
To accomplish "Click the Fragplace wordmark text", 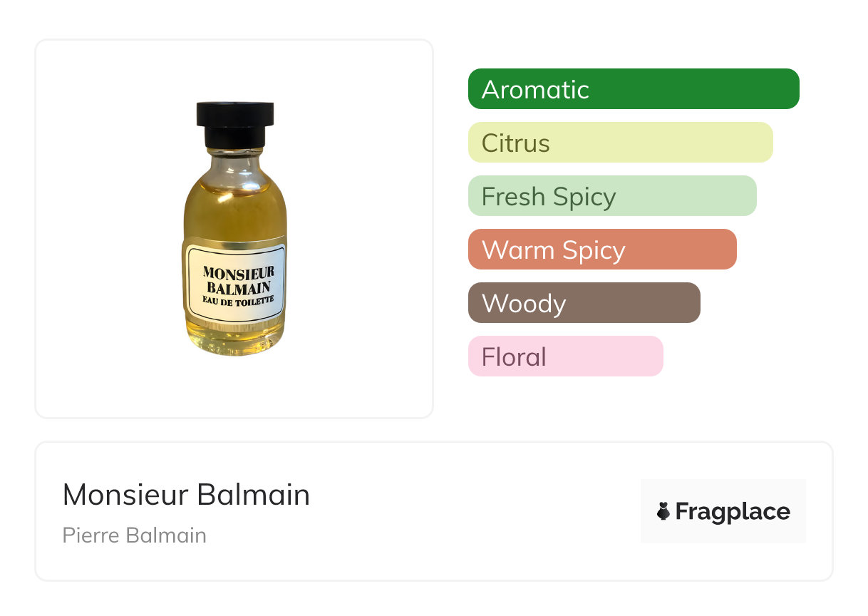I will pyautogui.click(x=733, y=511).
